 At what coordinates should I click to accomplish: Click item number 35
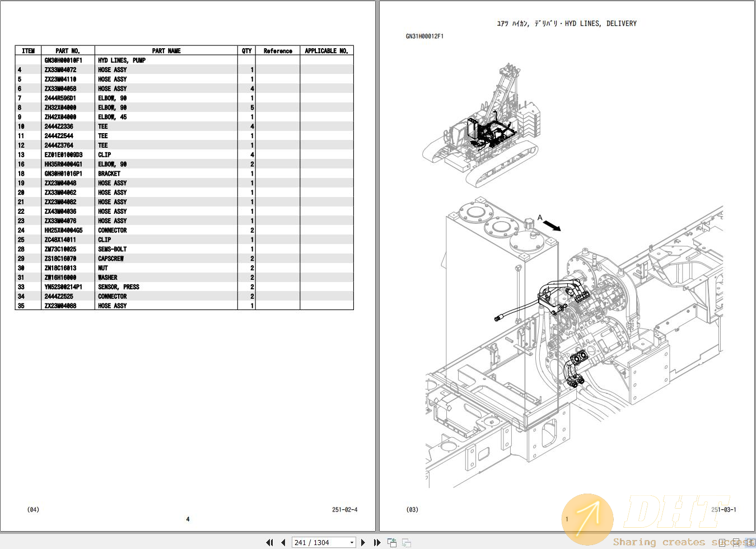point(21,306)
